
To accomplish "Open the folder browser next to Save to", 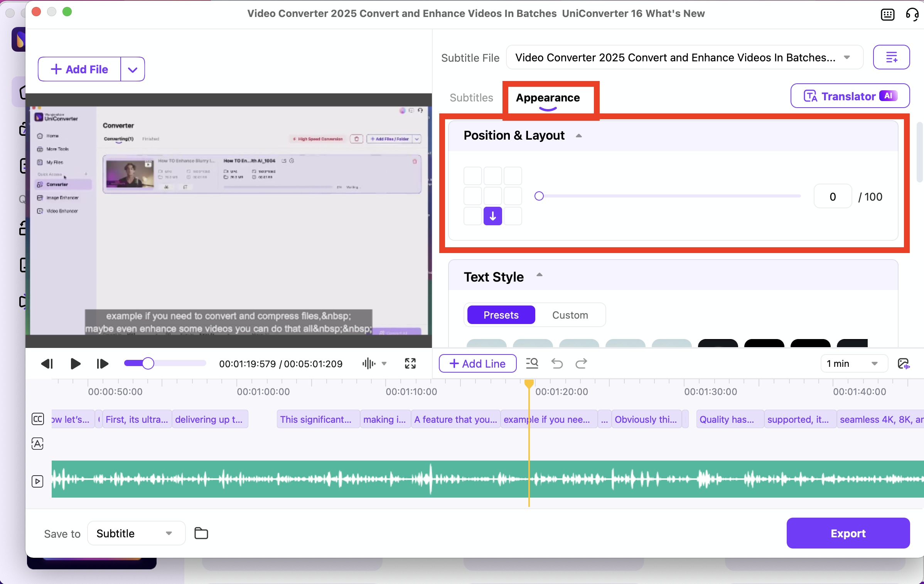I will (x=201, y=533).
